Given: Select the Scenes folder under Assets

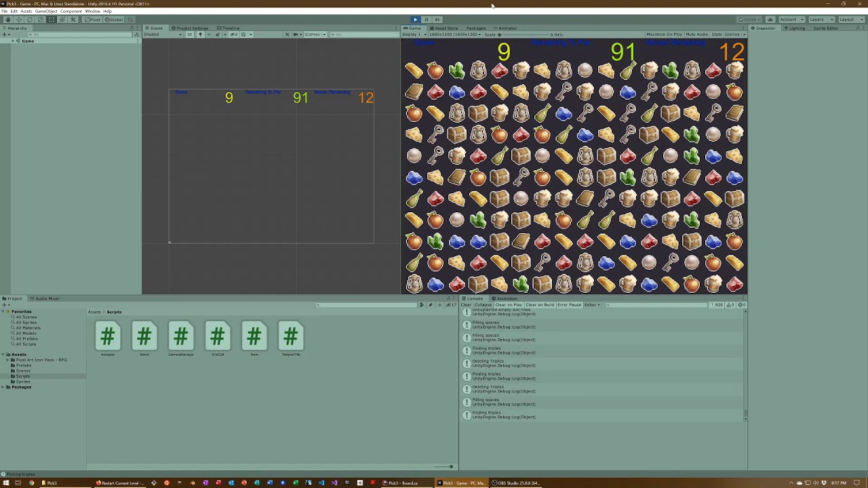Looking at the screenshot, I should pos(23,371).
